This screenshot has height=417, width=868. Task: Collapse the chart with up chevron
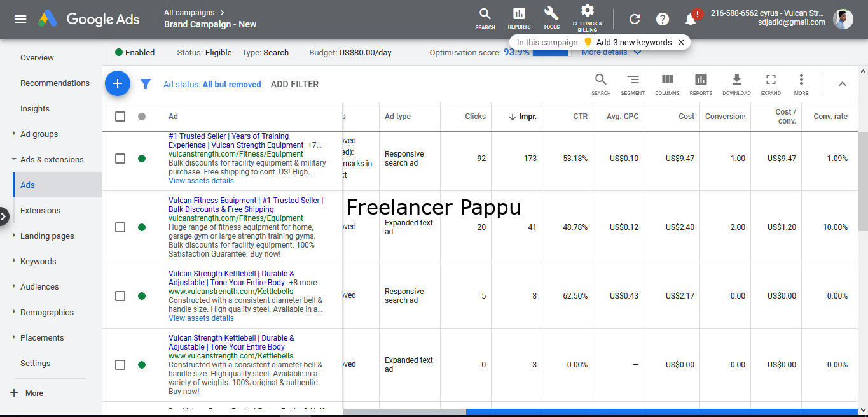click(842, 84)
